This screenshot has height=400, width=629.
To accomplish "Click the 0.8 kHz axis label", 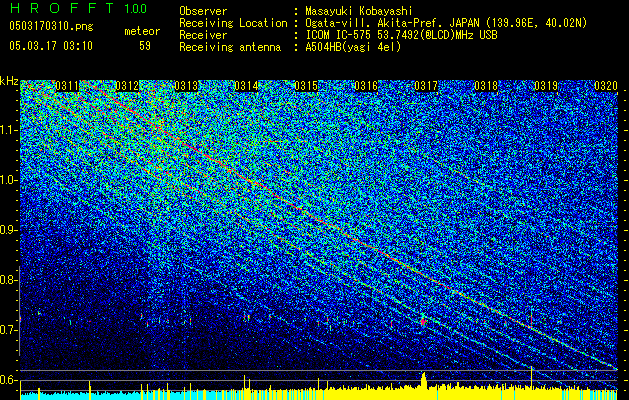I will [9, 280].
